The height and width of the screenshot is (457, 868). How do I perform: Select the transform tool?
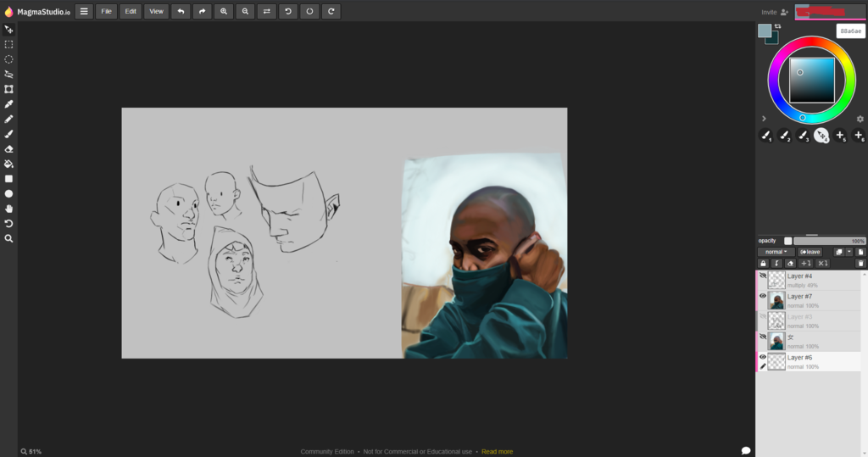coord(8,89)
